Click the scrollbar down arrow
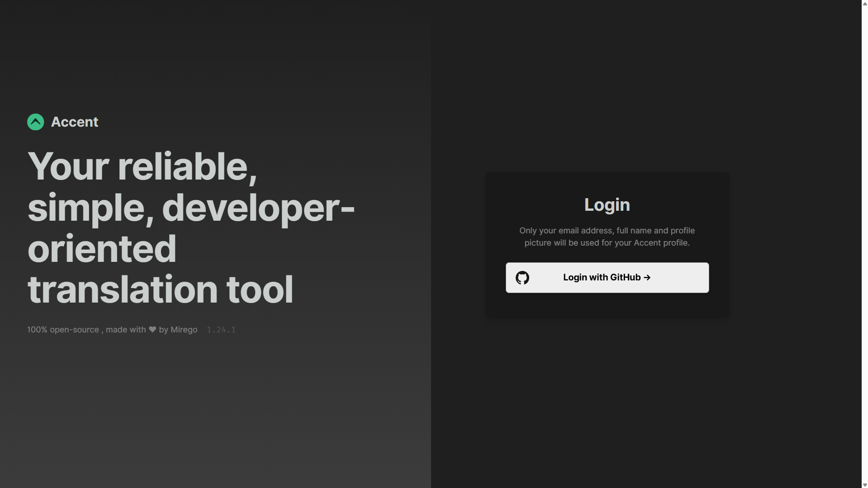Screen dimensions: 868x488 coord(865,485)
